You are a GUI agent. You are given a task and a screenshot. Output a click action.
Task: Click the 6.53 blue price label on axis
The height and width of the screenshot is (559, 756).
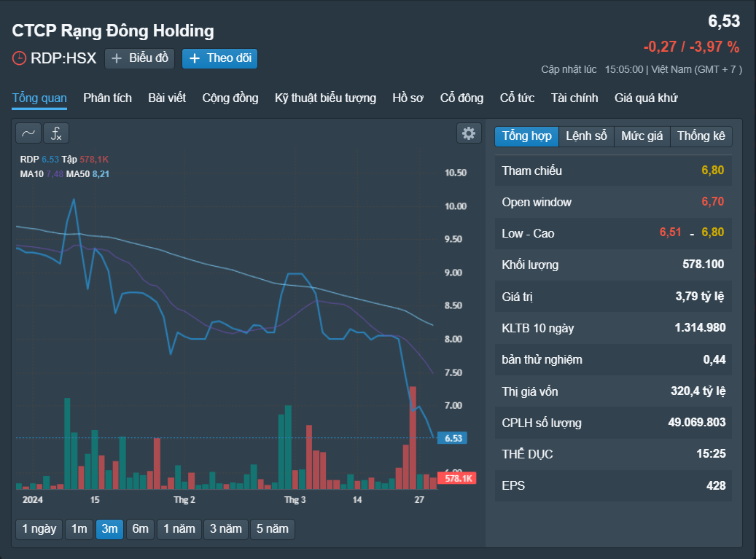(452, 438)
